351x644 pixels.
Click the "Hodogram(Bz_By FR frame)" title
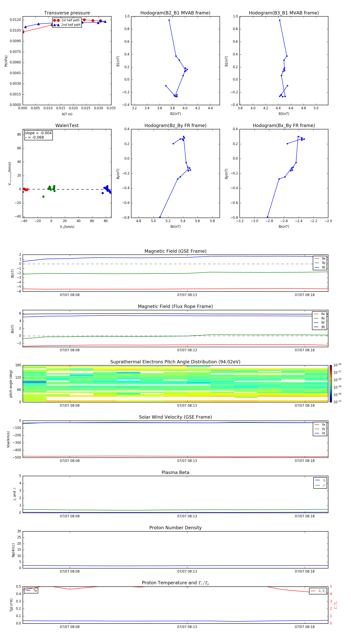click(x=175, y=125)
